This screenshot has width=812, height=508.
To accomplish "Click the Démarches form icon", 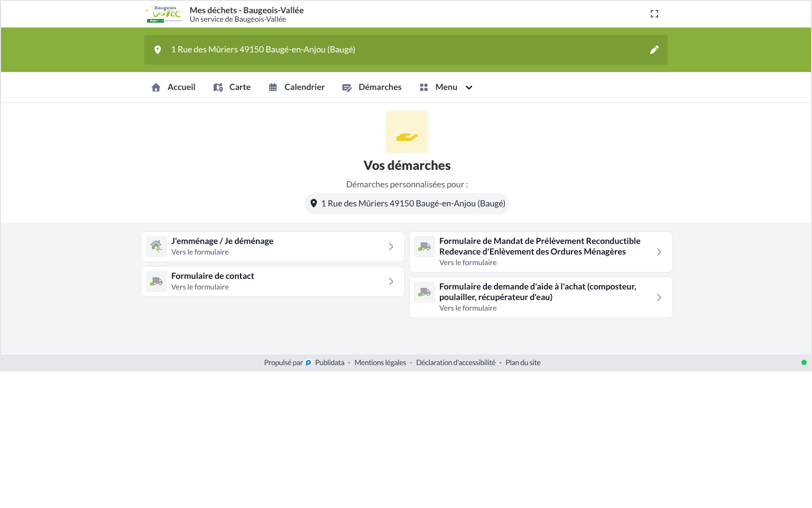I will click(347, 88).
